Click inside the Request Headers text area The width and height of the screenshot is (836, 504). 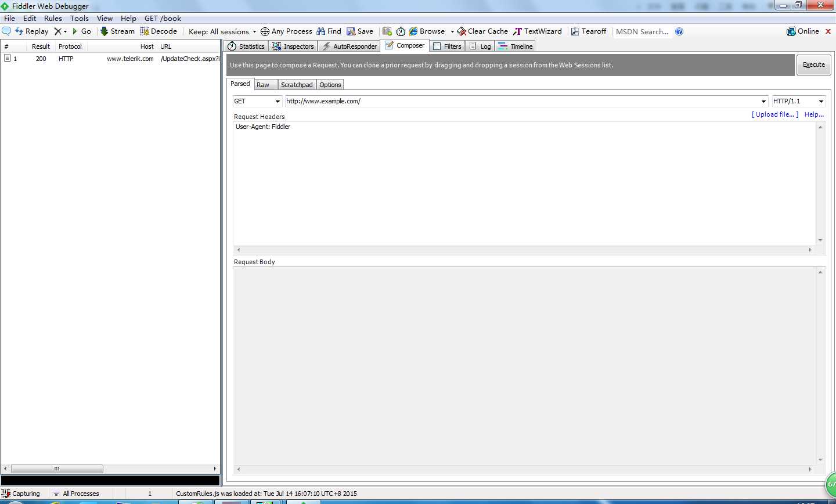525,183
